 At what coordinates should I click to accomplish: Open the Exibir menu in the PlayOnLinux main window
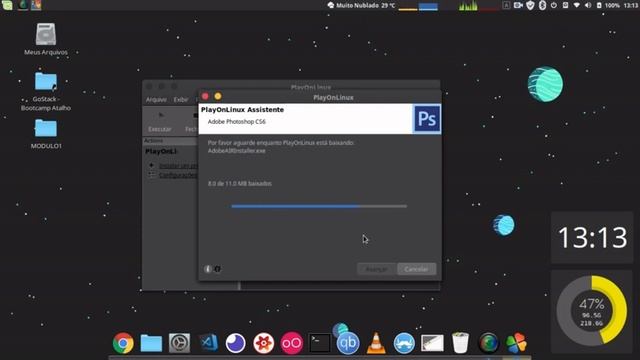click(x=180, y=100)
